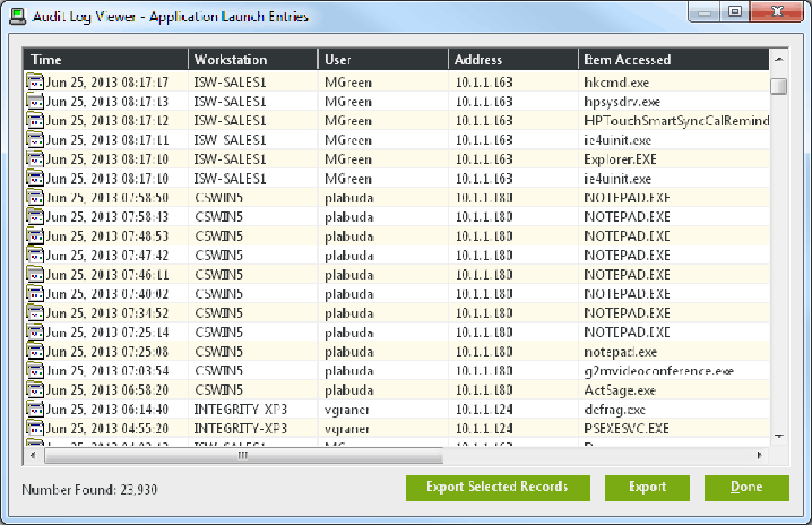Click the vertical scrollbar up arrow
Image resolution: width=812 pixels, height=525 pixels.
(779, 59)
